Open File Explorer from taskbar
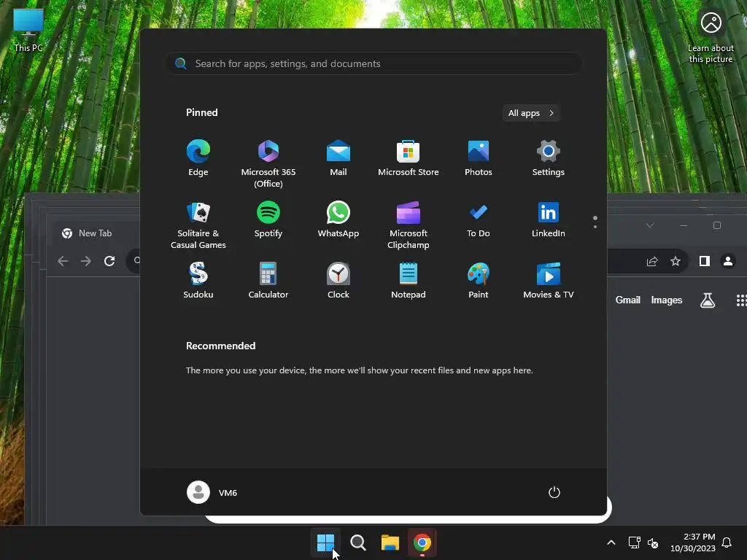Screen dimensions: 747x560 (x=390, y=542)
